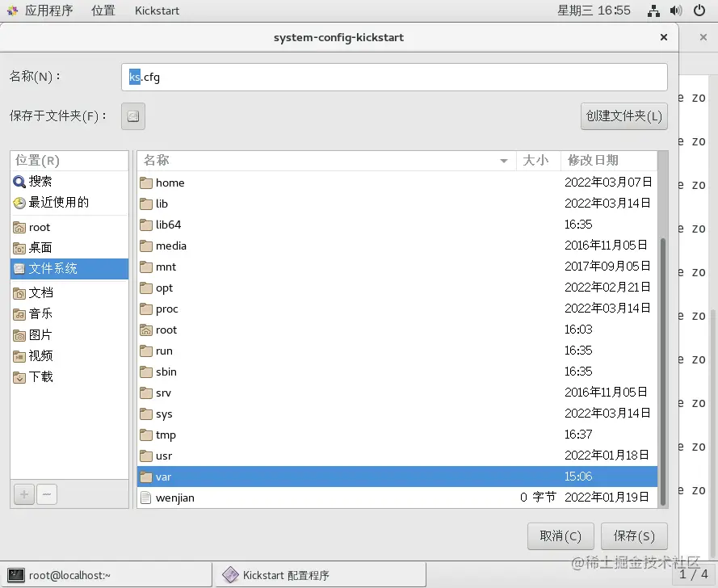Image resolution: width=718 pixels, height=588 pixels.
Task: Click the power icon in top panel
Action: [x=699, y=10]
